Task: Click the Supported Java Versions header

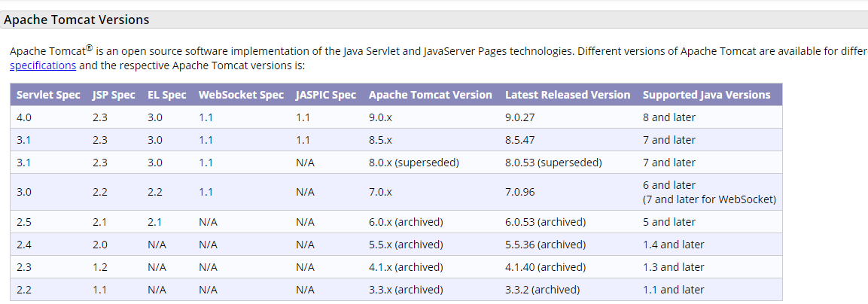Action: pyautogui.click(x=706, y=95)
